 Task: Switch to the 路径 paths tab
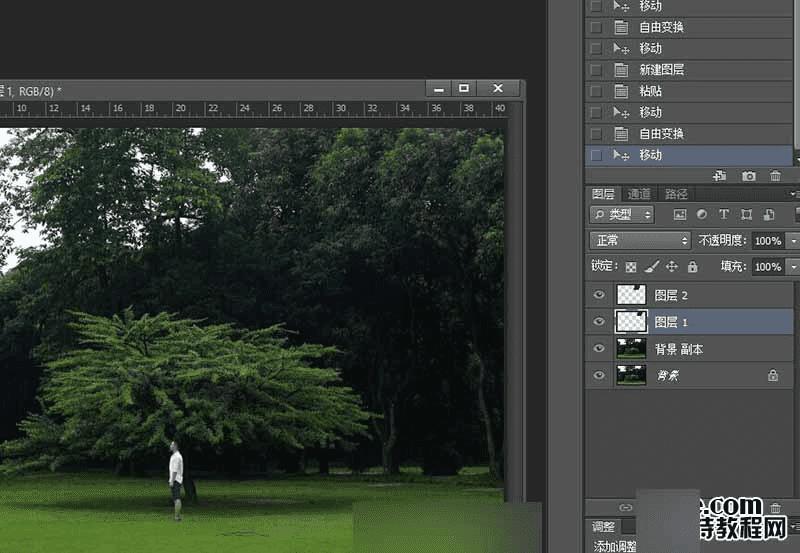(x=676, y=194)
